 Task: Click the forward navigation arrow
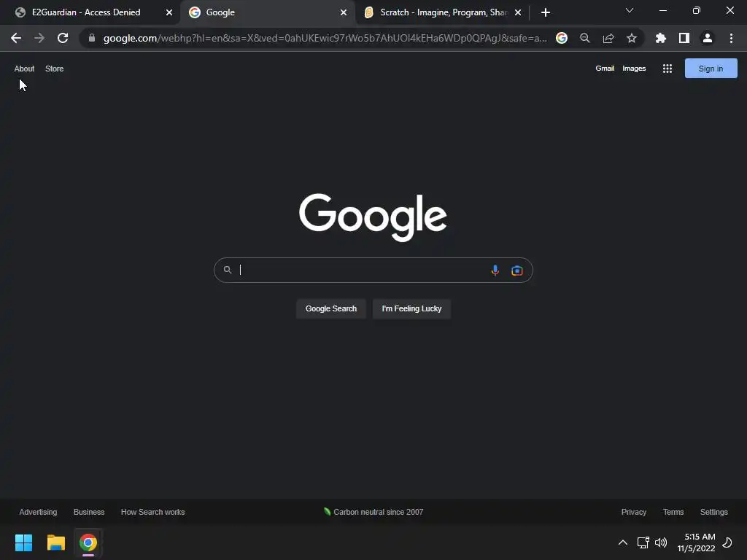[x=39, y=38]
